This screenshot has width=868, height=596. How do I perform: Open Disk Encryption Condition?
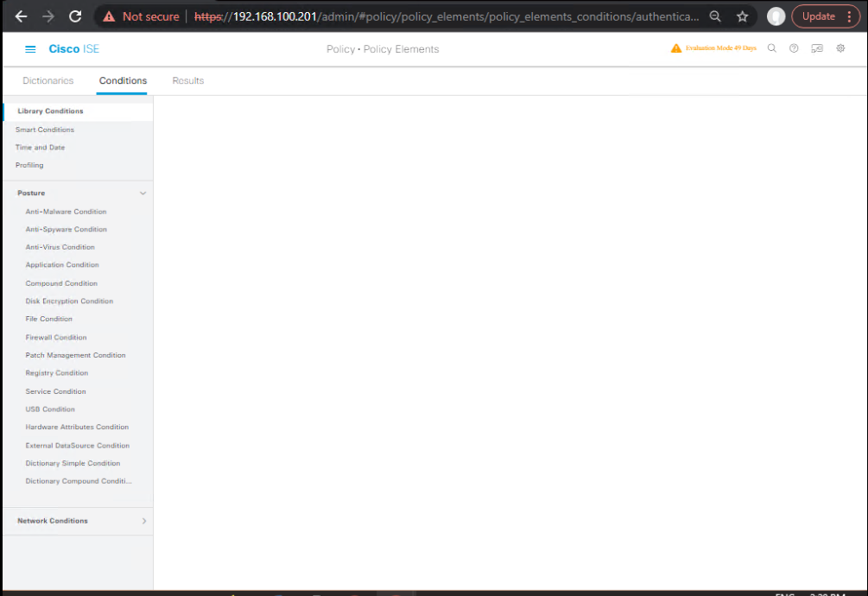[69, 301]
